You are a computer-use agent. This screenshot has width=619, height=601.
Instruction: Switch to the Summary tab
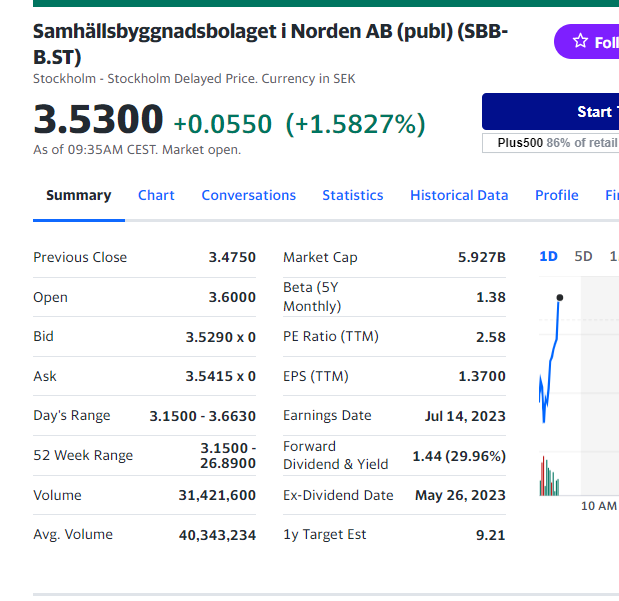[x=78, y=195]
